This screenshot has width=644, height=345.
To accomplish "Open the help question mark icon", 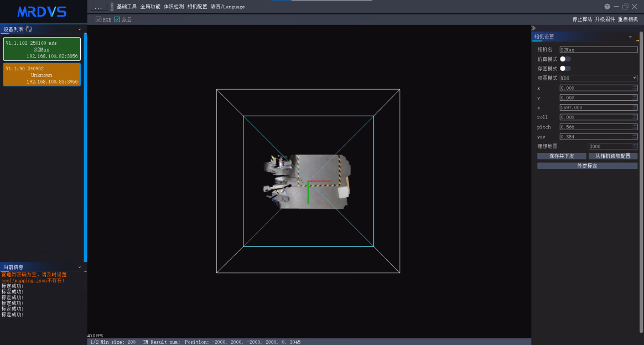I will [607, 7].
